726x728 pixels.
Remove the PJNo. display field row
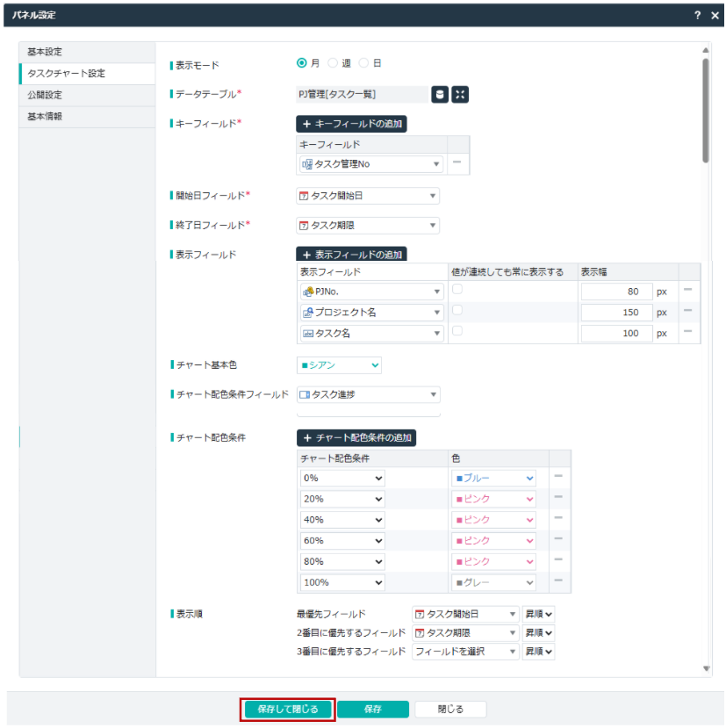tap(688, 290)
